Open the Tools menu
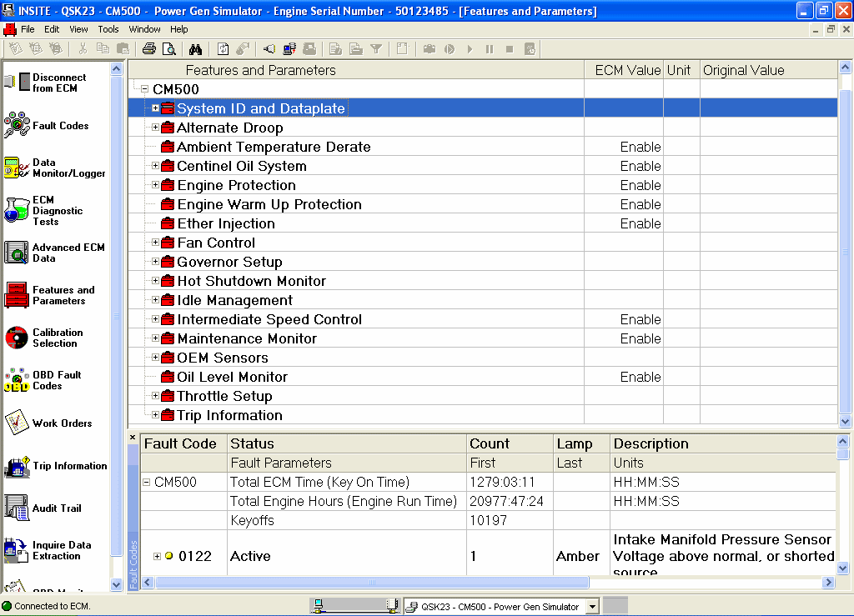 click(108, 29)
